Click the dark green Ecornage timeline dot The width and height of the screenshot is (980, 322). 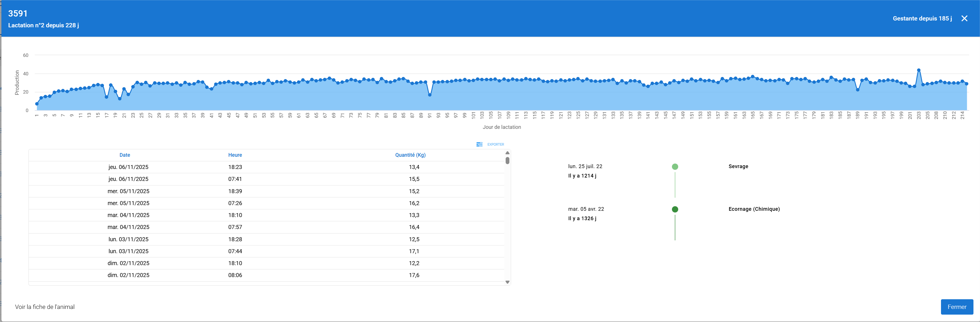pos(675,209)
